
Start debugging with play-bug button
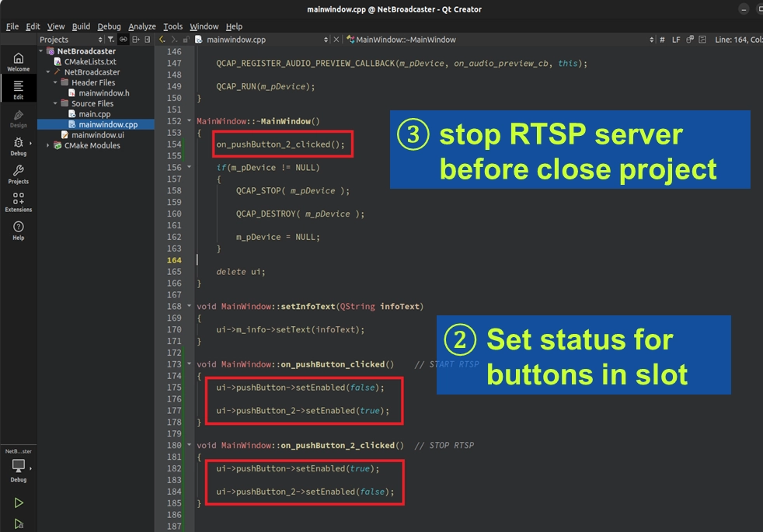(19, 523)
